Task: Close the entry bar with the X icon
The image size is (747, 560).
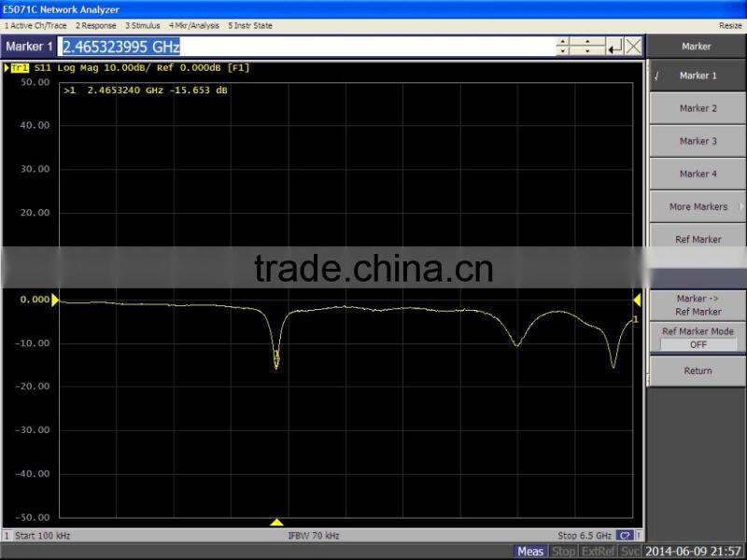Action: tap(634, 47)
